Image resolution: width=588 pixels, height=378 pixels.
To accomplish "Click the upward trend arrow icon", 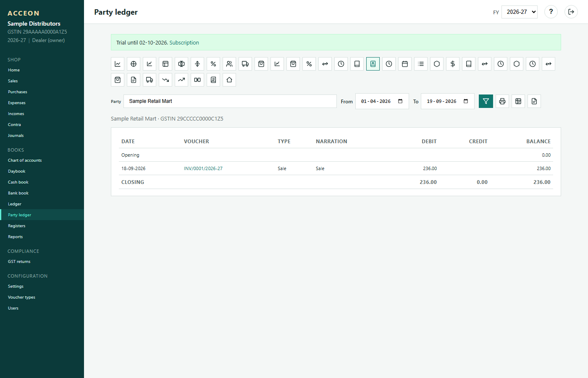I will pyautogui.click(x=181, y=80).
